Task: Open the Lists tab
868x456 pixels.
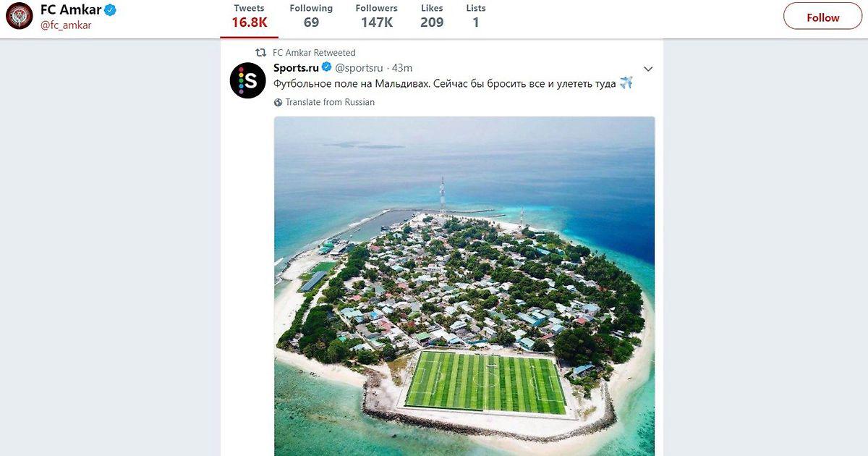Action: tap(476, 16)
